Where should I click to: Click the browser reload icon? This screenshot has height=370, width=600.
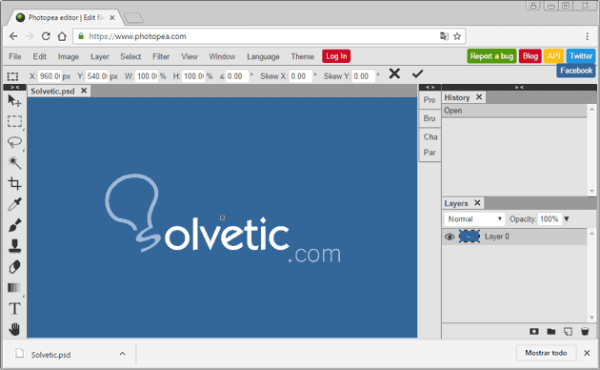[46, 36]
